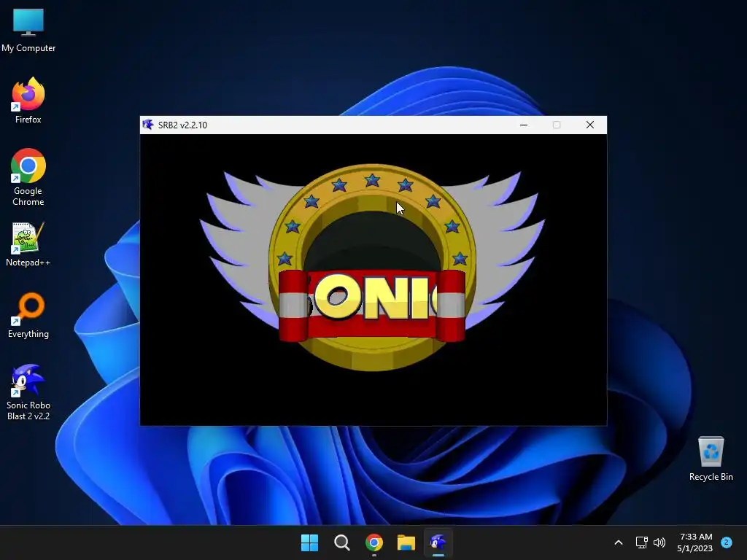The width and height of the screenshot is (747, 560).
Task: Click the SRB2 taskbar icon
Action: 438,542
